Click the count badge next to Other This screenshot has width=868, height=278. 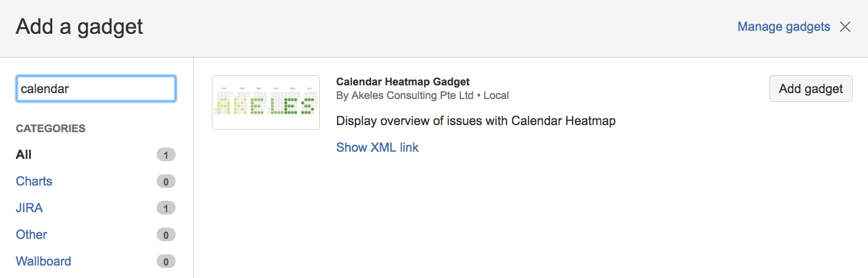pos(166,235)
